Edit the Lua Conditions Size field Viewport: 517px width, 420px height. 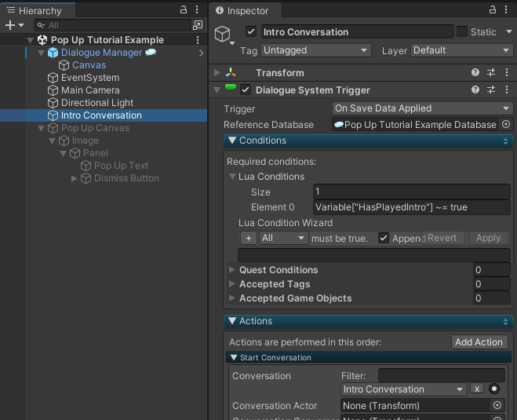tap(412, 192)
